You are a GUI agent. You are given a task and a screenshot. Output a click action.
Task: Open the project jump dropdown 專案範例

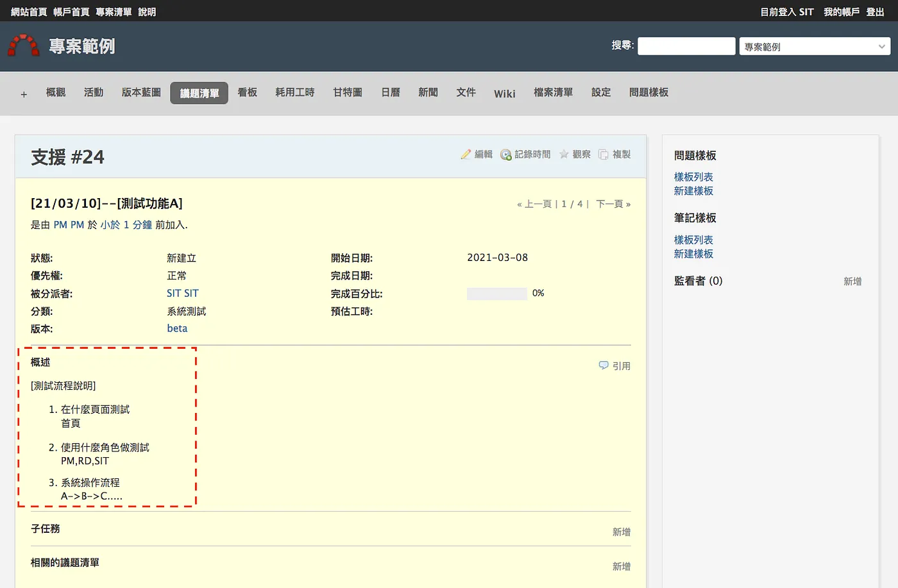[815, 46]
